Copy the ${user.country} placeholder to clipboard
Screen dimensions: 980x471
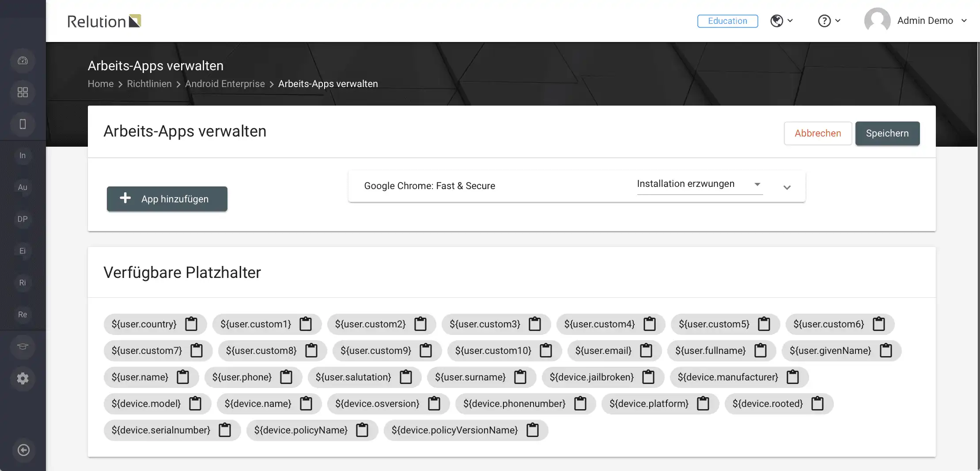click(191, 324)
